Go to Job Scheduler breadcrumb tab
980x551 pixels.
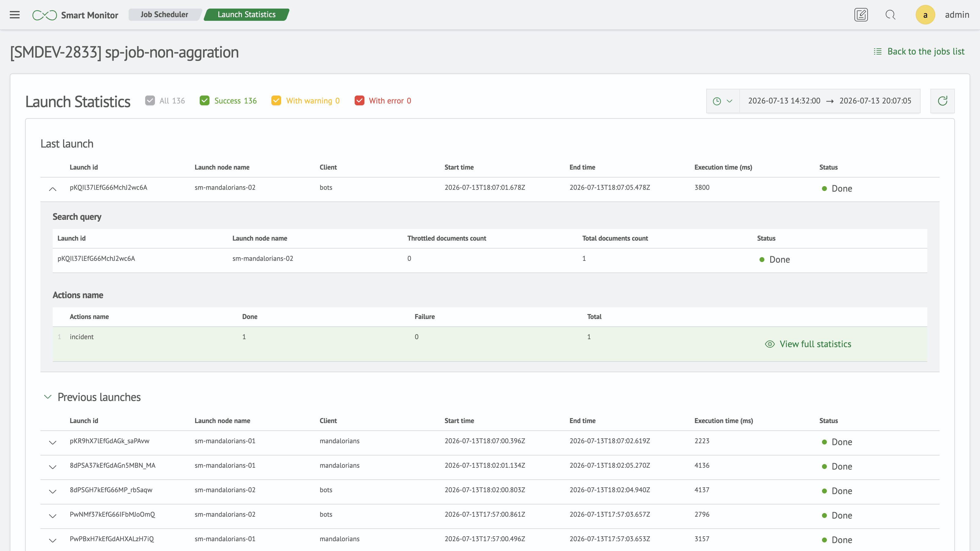[164, 14]
